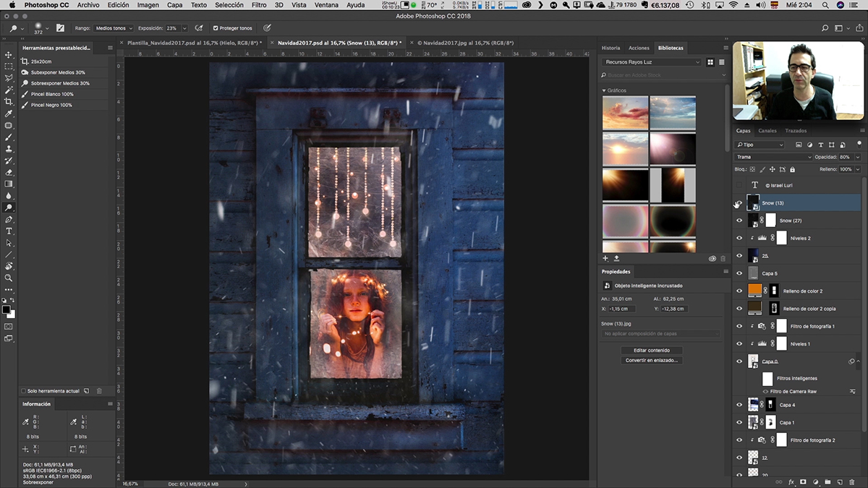Add layer style with fx icon
The width and height of the screenshot is (868, 488).
pos(791,481)
